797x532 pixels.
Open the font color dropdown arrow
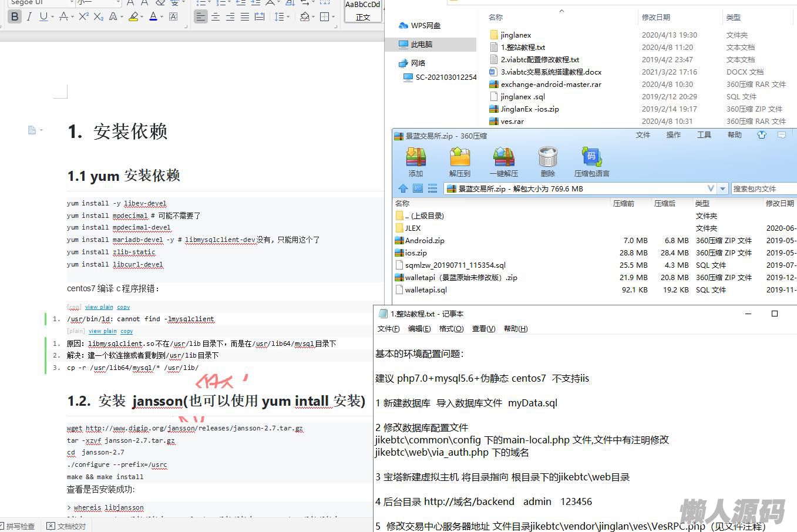(163, 17)
